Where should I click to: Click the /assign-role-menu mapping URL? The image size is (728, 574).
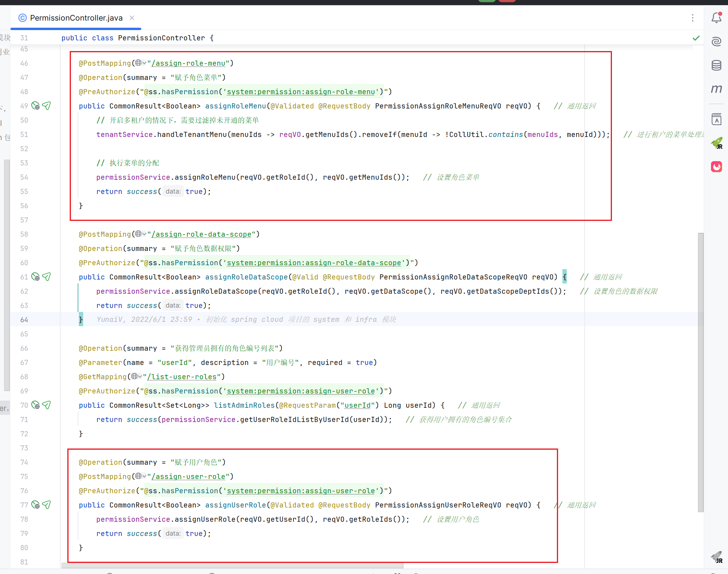point(189,63)
